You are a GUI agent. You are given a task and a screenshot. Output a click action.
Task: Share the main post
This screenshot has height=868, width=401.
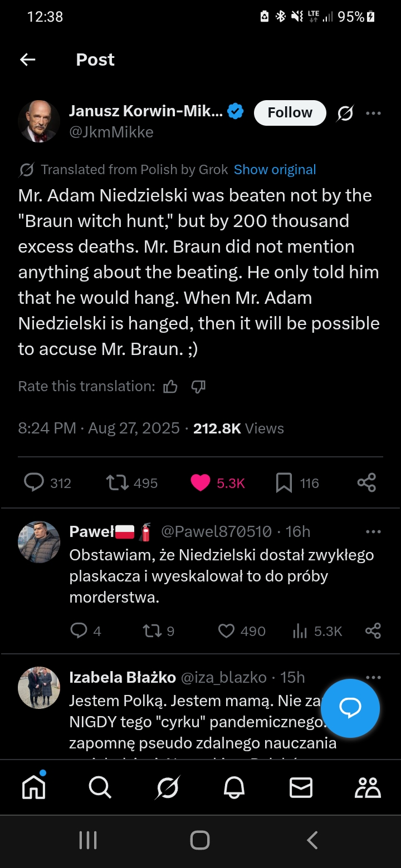(366, 482)
